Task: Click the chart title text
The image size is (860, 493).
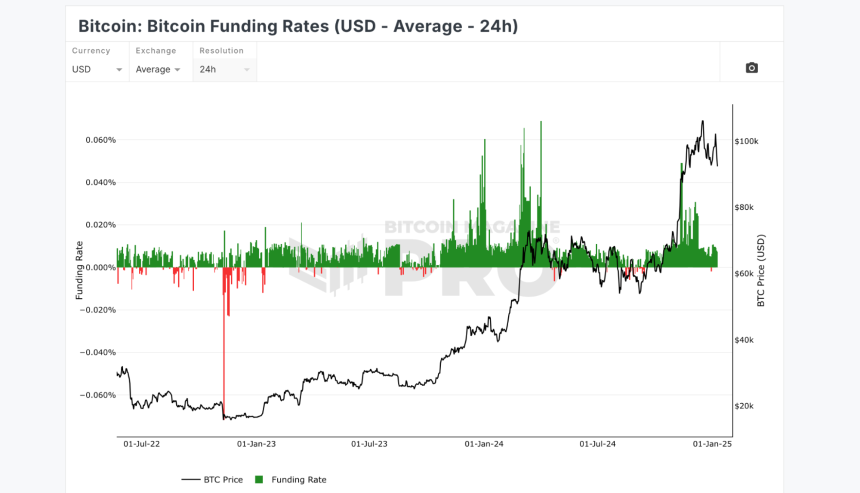Action: [298, 26]
